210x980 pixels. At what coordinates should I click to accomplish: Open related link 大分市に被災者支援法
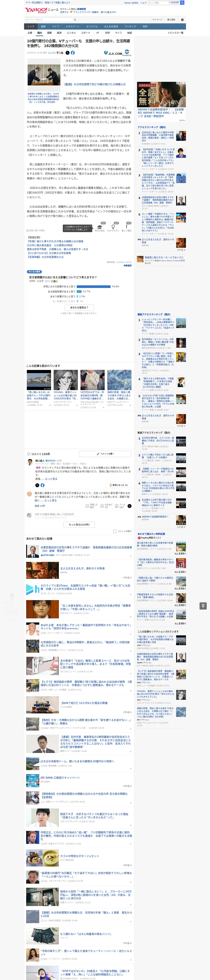tap(50, 245)
